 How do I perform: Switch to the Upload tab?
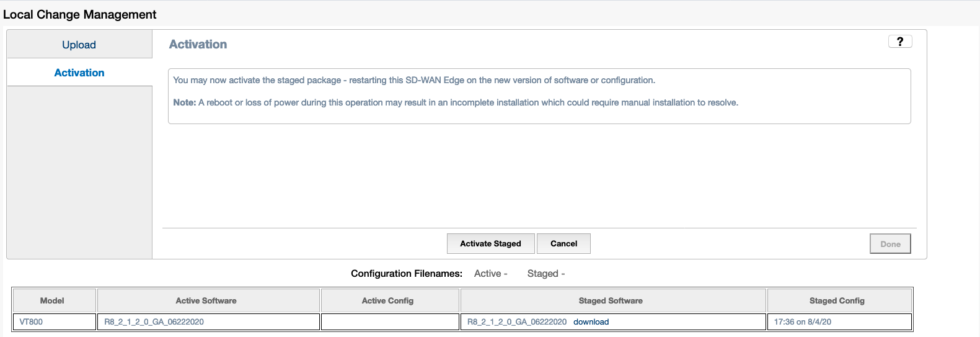click(x=79, y=45)
